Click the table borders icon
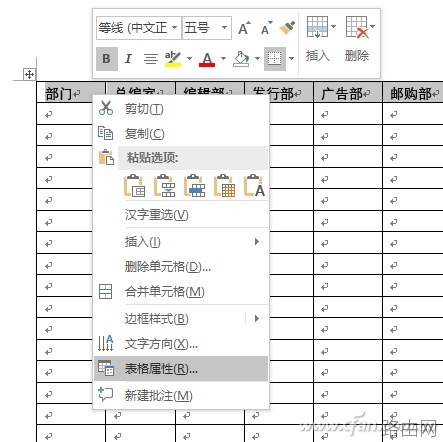The width and height of the screenshot is (443, 442). (x=275, y=59)
